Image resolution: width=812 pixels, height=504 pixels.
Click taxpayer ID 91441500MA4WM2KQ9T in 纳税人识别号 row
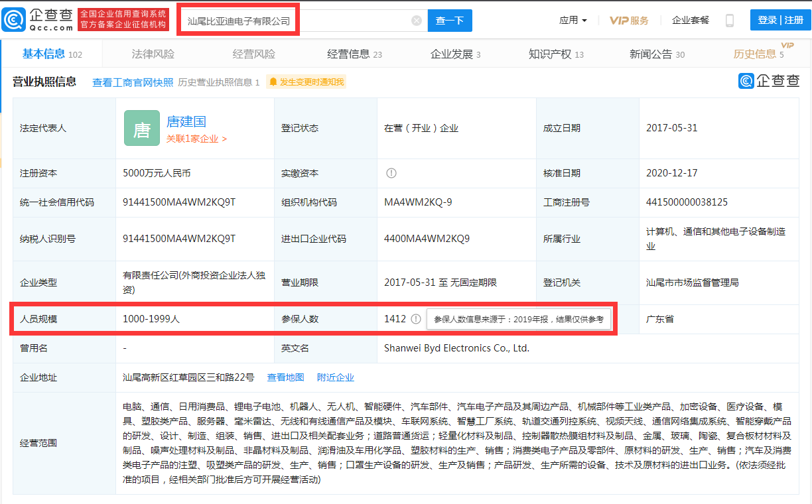click(179, 239)
